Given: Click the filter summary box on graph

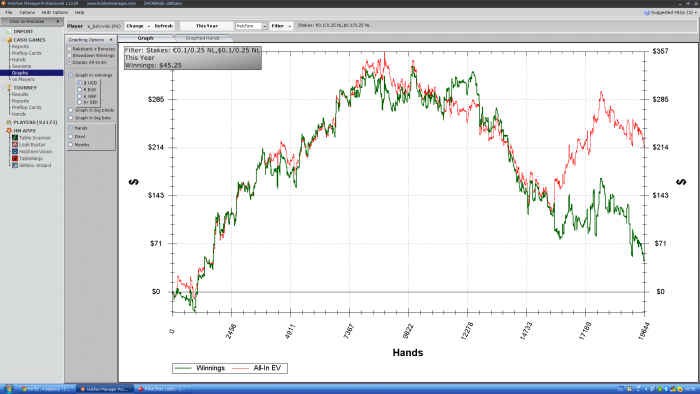Looking at the screenshot, I should coord(193,58).
